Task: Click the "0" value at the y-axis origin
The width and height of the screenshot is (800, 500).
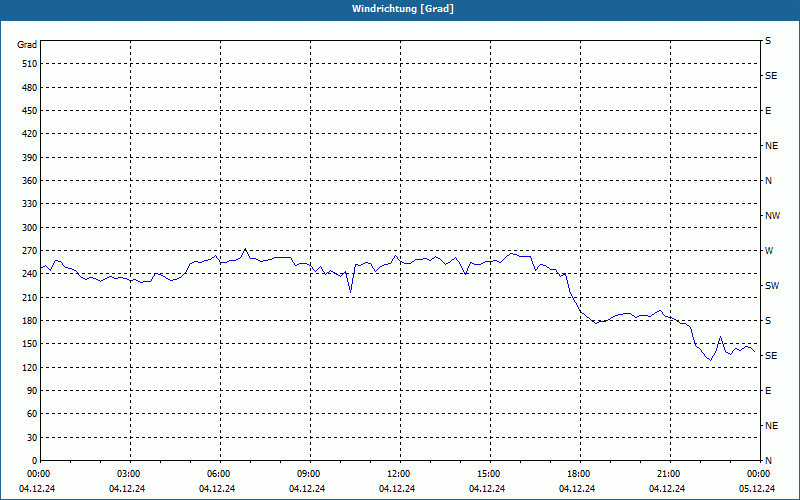Action: pos(34,461)
